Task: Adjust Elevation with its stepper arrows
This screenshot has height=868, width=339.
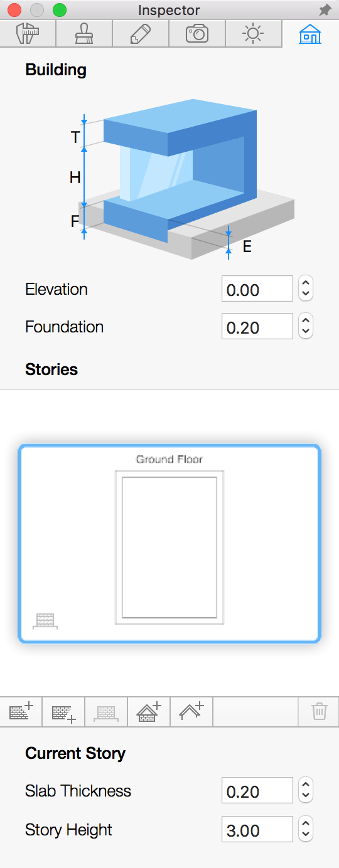Action: coord(306,289)
